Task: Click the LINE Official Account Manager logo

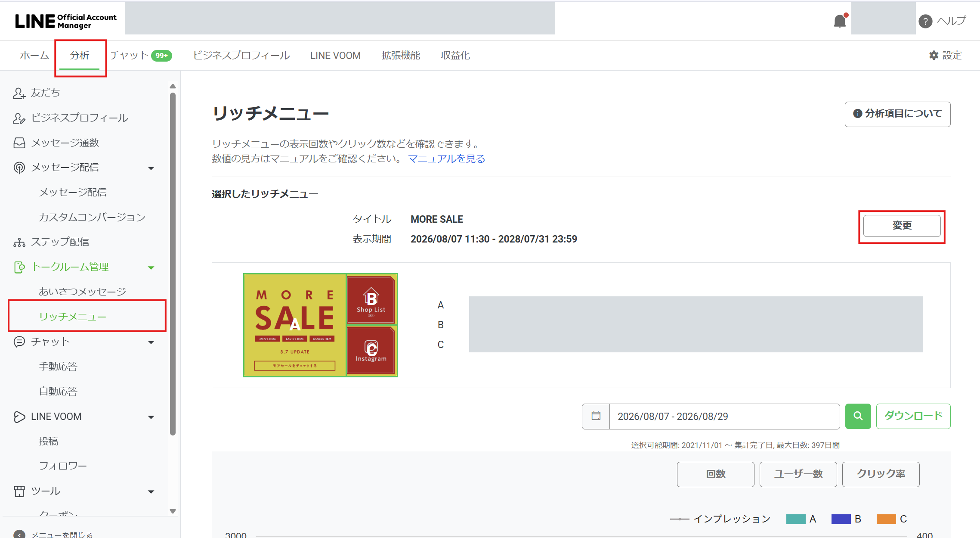Action: pyautogui.click(x=66, y=21)
